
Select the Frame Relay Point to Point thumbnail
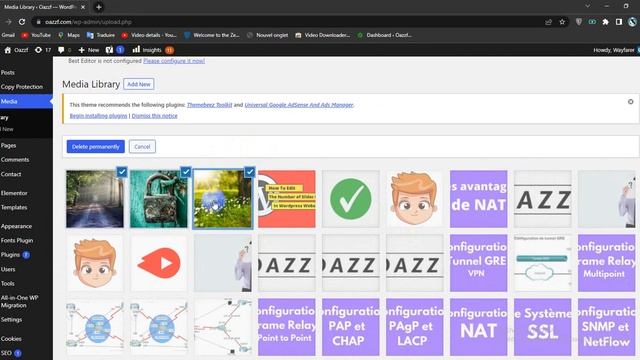287,327
